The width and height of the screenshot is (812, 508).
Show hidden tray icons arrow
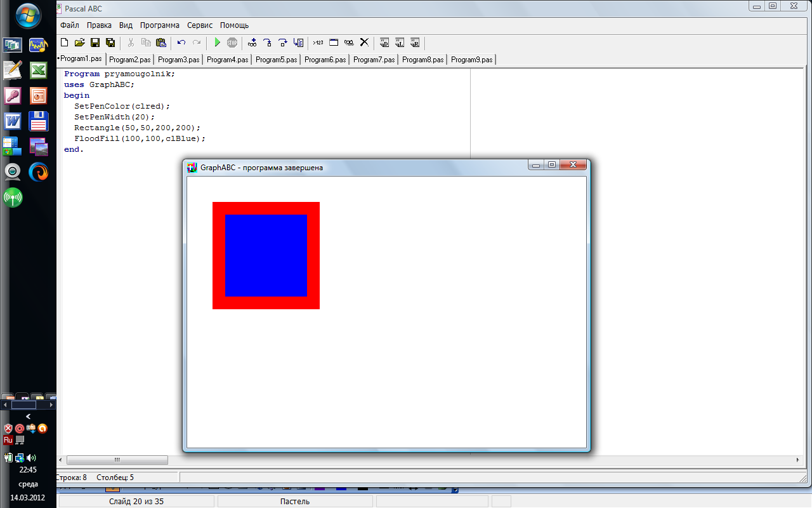[x=28, y=417]
